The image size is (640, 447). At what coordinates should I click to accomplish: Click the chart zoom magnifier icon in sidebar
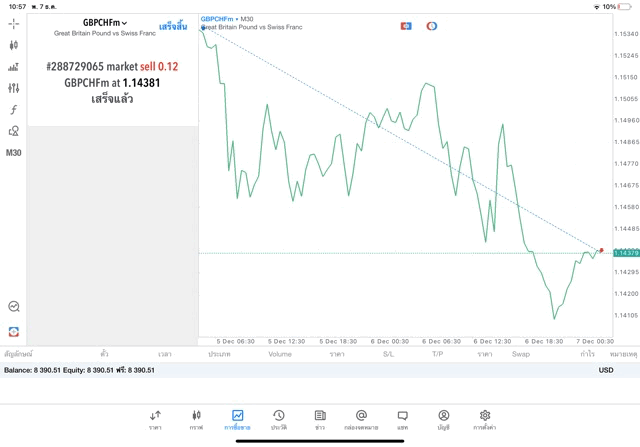pyautogui.click(x=13, y=307)
